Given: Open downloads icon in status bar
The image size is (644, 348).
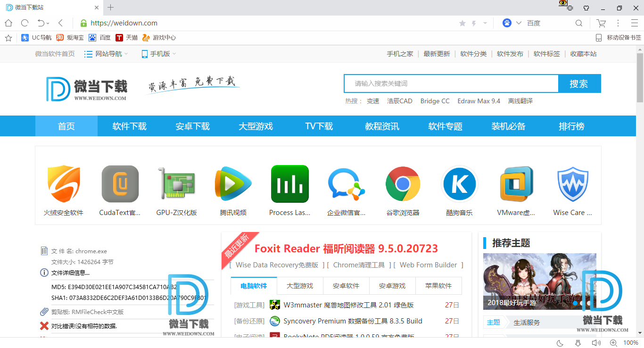Looking at the screenshot, I should point(578,343).
